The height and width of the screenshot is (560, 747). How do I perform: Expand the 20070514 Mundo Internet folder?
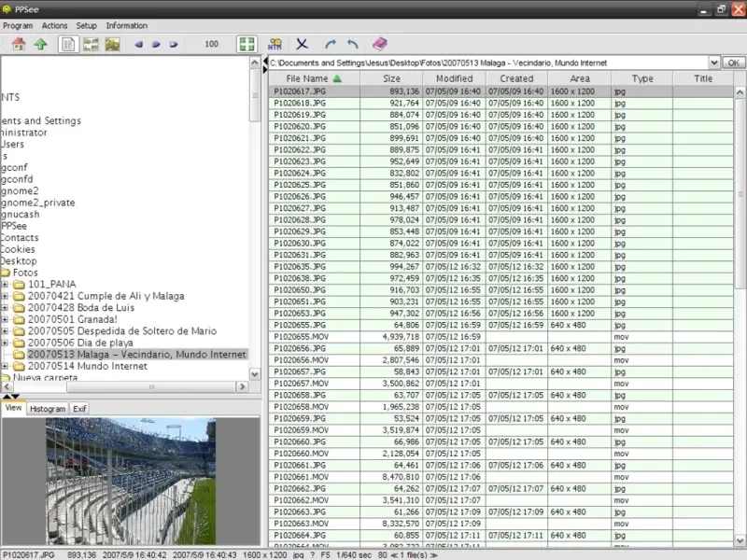(x=5, y=366)
